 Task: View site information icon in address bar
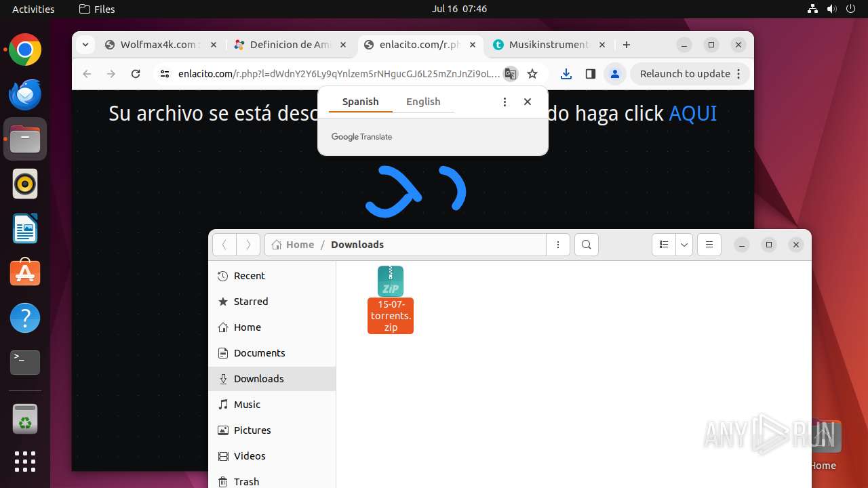tap(164, 74)
